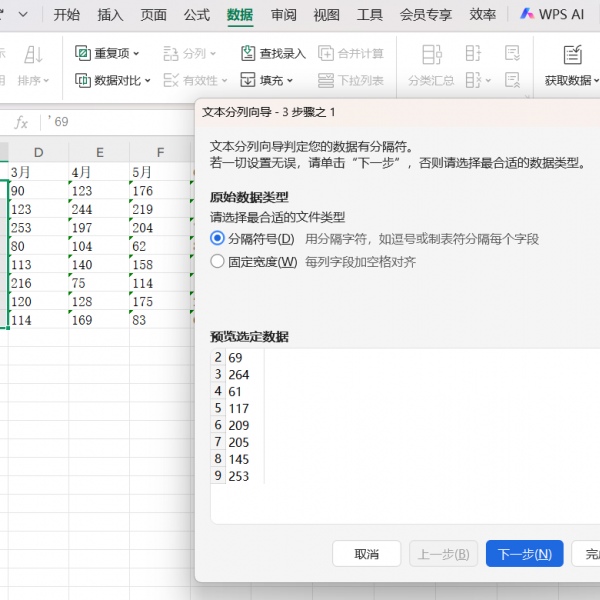Select cell with value 244 in column E
Screen dimensions: 600x600
tap(98, 209)
